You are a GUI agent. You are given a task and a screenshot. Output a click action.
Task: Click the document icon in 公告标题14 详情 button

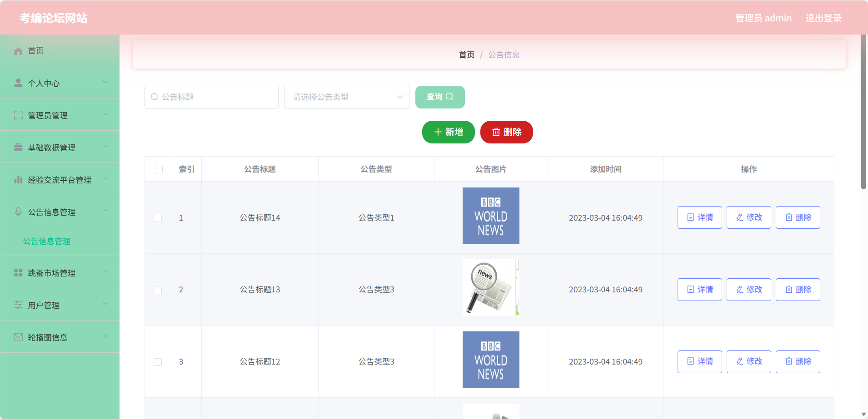click(x=691, y=217)
